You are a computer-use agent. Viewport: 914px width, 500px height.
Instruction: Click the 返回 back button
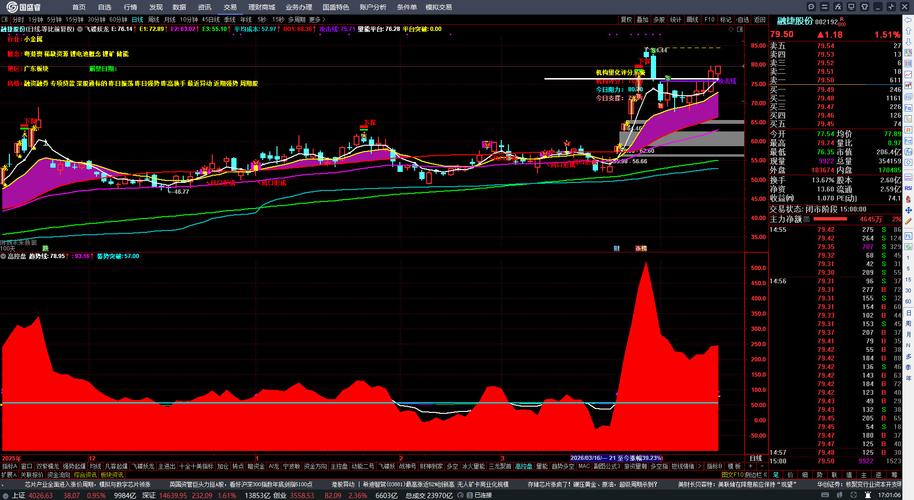[x=760, y=19]
